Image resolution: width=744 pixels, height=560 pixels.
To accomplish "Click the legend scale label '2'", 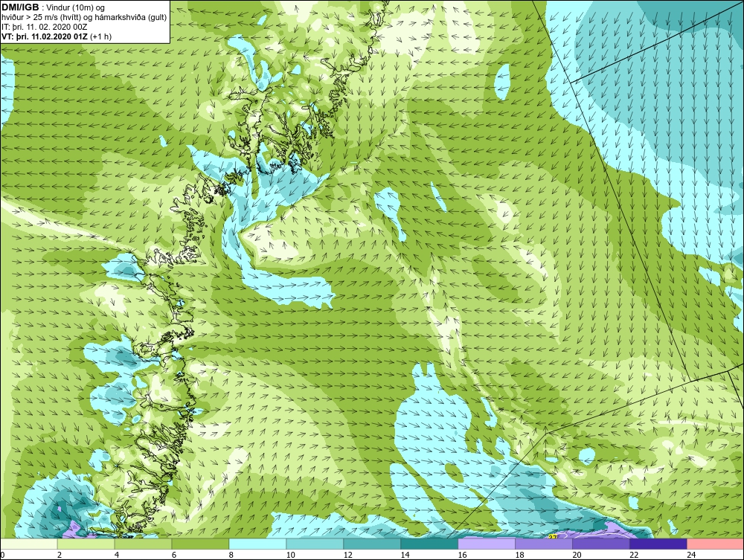I will pos(60,555).
